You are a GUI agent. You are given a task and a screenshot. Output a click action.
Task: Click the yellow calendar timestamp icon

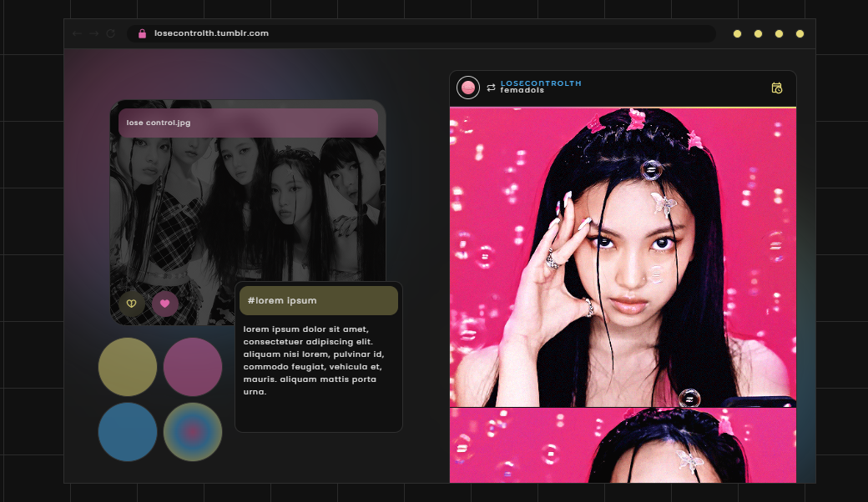click(777, 88)
